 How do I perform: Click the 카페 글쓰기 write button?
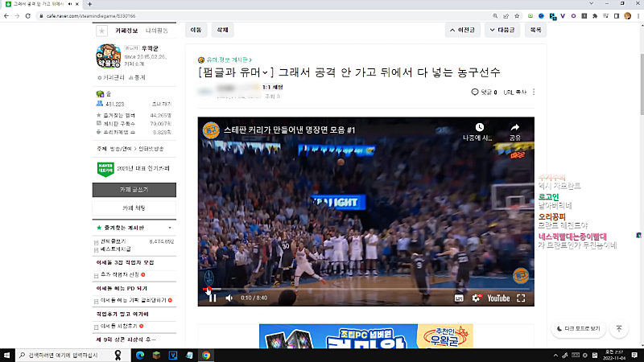134,189
